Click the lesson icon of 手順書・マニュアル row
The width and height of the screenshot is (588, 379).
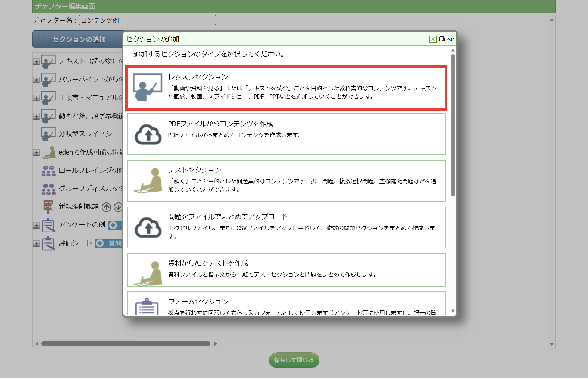pos(48,98)
